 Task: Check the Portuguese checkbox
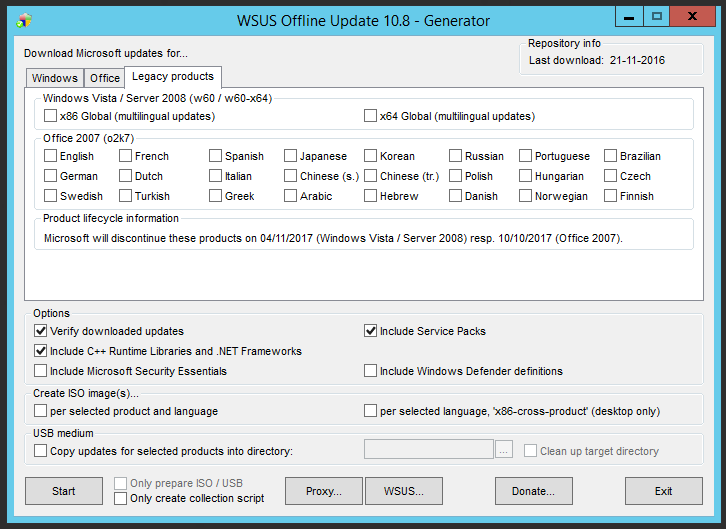(525, 156)
